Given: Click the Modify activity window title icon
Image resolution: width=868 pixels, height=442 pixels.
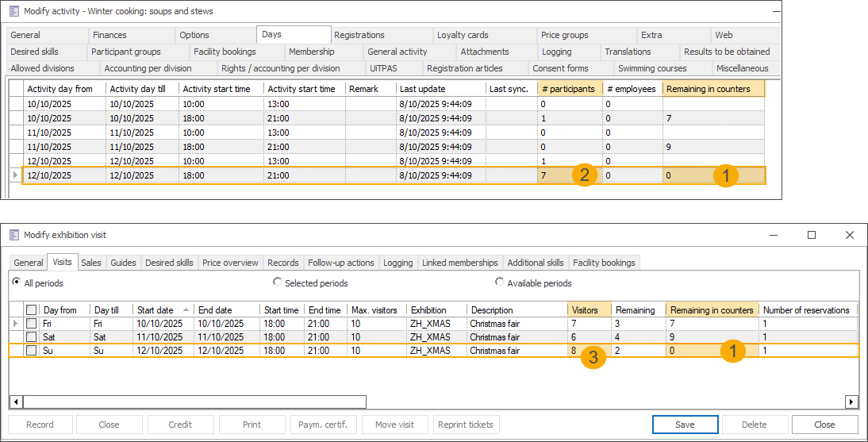Looking at the screenshot, I should tap(13, 12).
